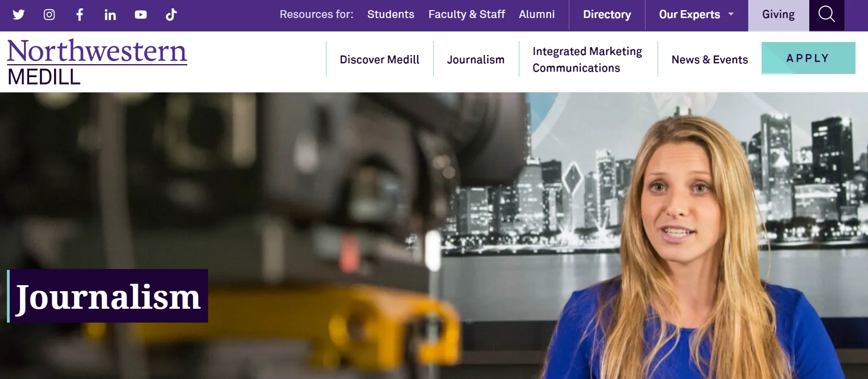Open the Directory link
Image resolution: width=868 pixels, height=379 pixels.
click(x=607, y=15)
